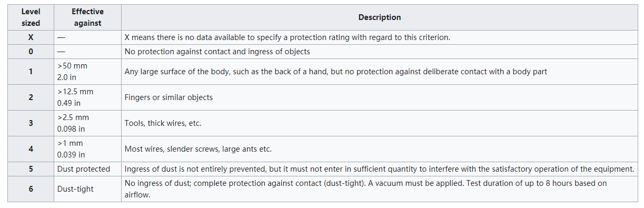Viewport: 644px width, 208px height.
Task: Select the level "3" row label
Action: 31,123
